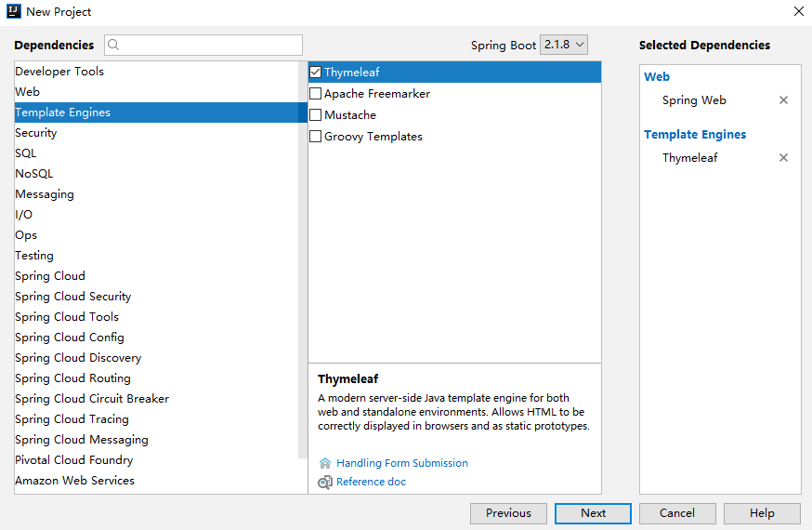Screen dimensions: 812x530
Task: Remove Thymeleaf using its X icon
Action: pos(783,158)
